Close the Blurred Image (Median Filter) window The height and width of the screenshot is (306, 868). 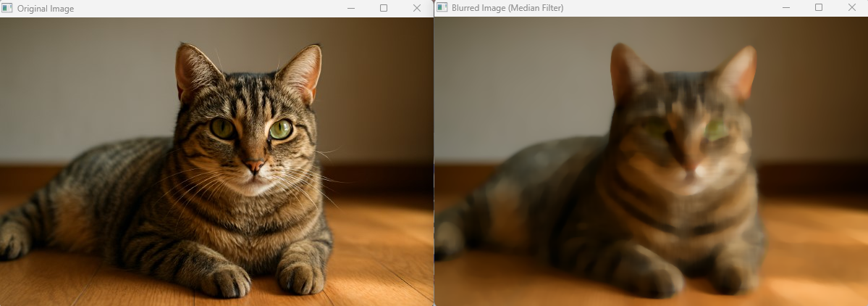click(852, 8)
